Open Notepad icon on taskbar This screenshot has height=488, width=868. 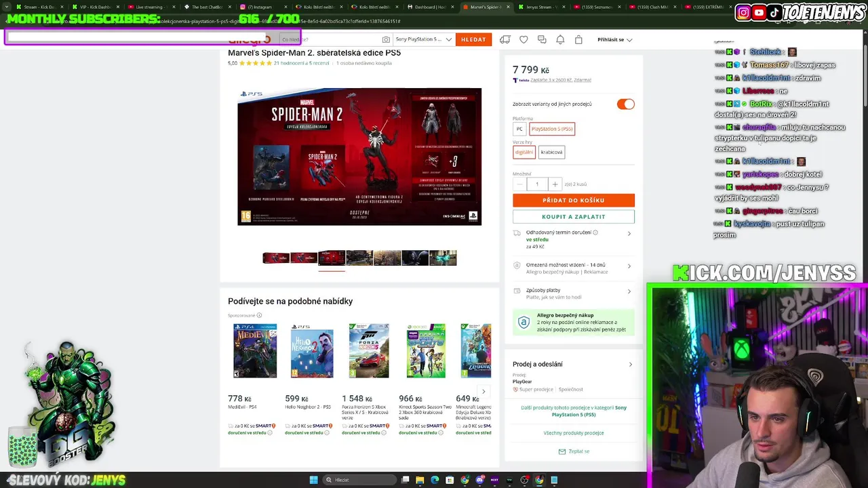[x=554, y=480]
